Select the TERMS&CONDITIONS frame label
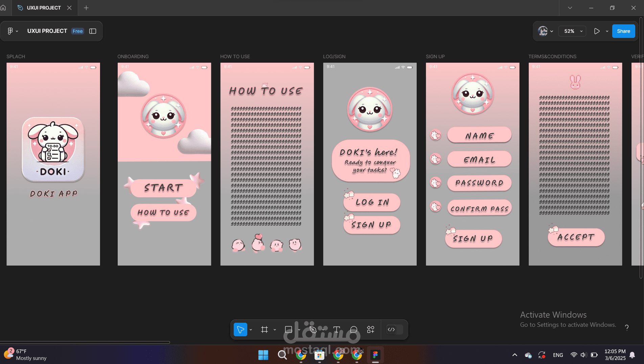The width and height of the screenshot is (644, 364). (552, 56)
